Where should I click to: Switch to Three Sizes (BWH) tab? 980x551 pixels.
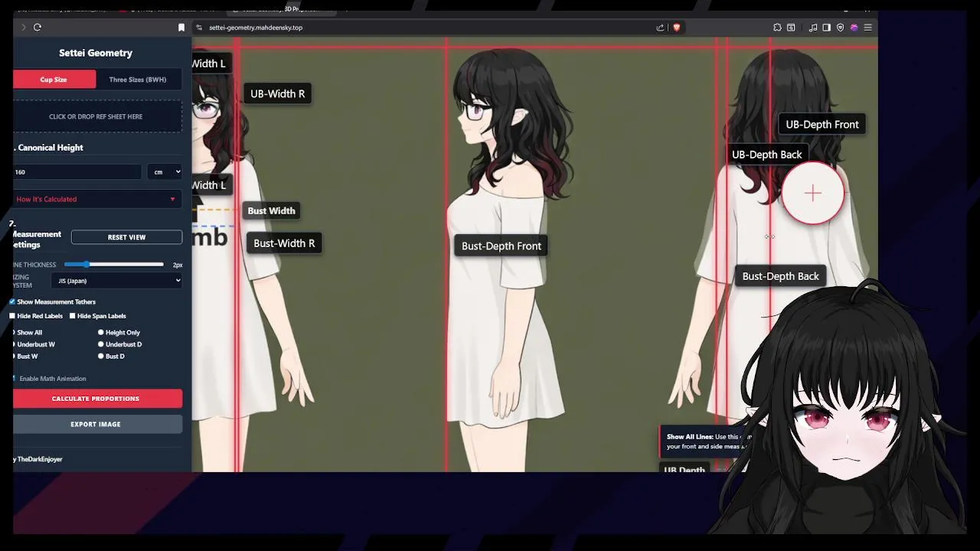138,80
